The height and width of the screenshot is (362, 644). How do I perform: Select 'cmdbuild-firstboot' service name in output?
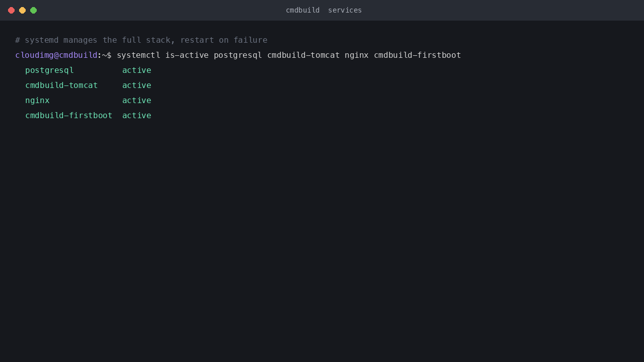(69, 115)
